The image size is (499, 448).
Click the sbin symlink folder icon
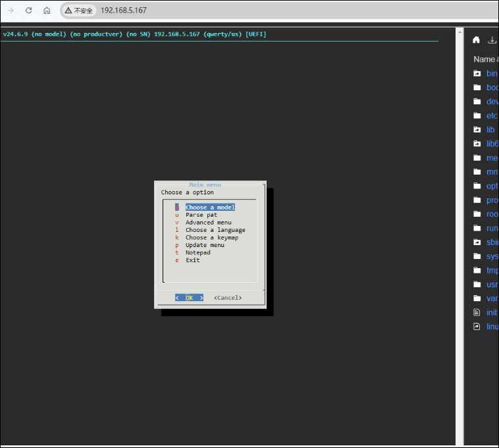(x=477, y=242)
